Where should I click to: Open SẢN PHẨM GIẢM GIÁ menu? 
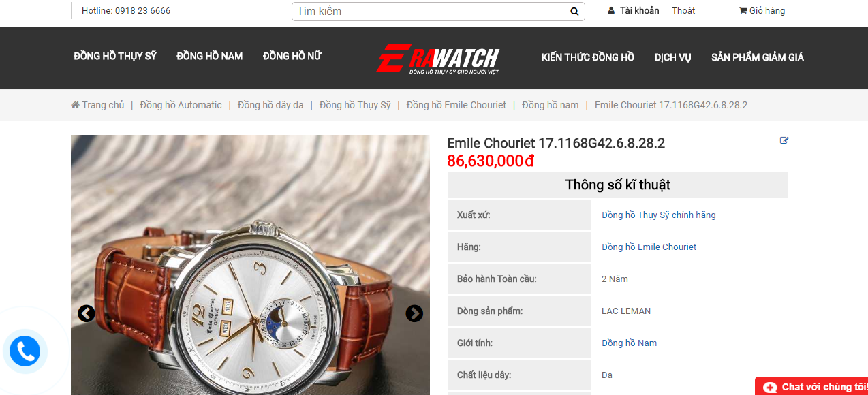point(758,57)
